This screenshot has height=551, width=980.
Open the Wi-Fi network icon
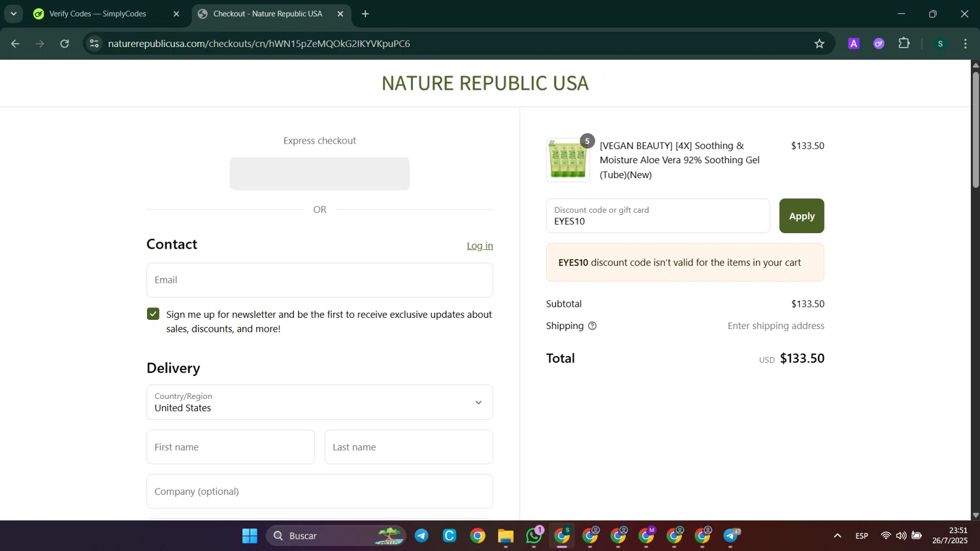(885, 536)
